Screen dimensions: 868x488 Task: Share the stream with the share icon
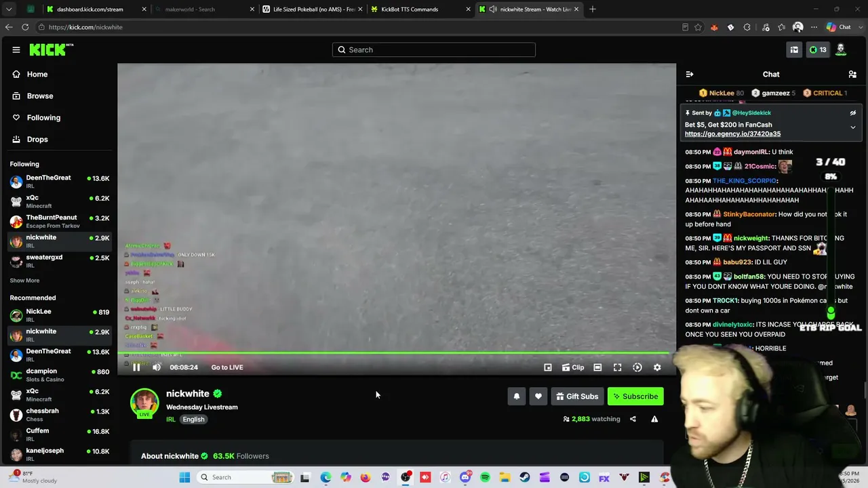[633, 419]
